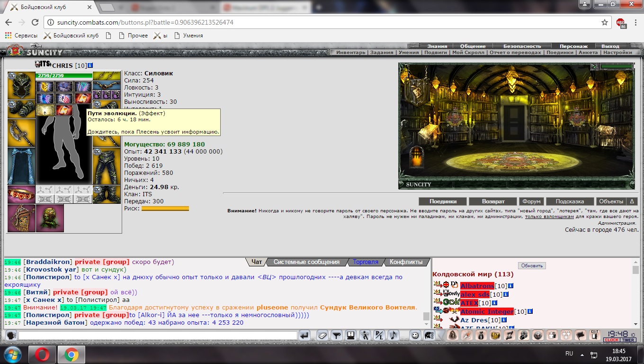Open the Безопасность top menu
The height and width of the screenshot is (364, 644).
(x=522, y=46)
